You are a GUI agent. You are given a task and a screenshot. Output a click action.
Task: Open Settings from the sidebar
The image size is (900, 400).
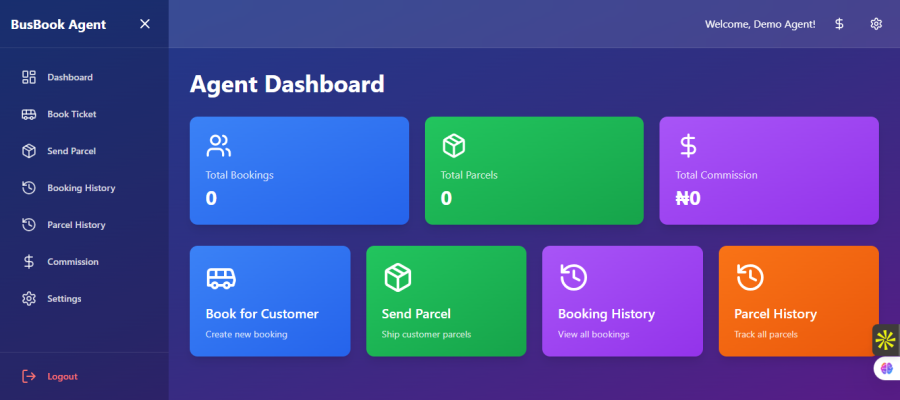point(64,299)
